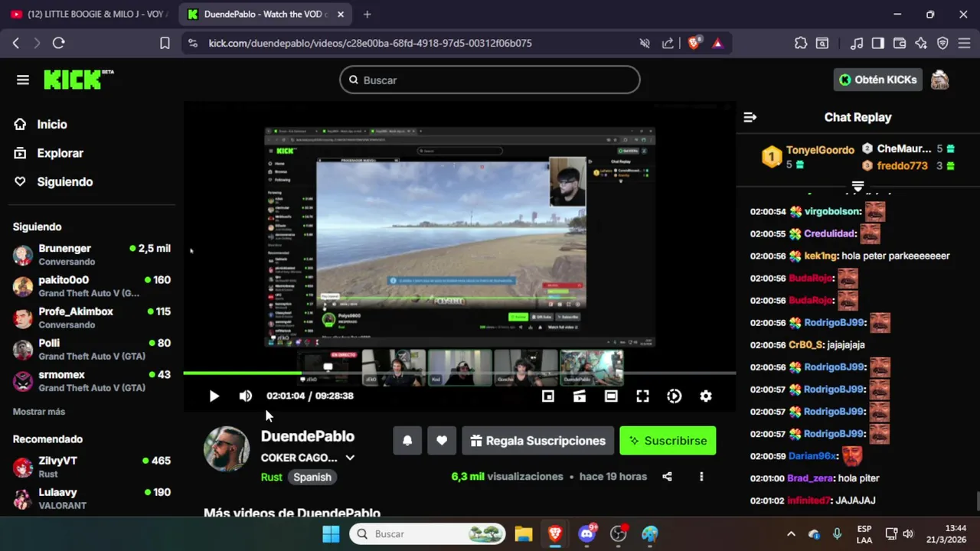
Task: Bookmark this page in the browser
Action: 165,44
